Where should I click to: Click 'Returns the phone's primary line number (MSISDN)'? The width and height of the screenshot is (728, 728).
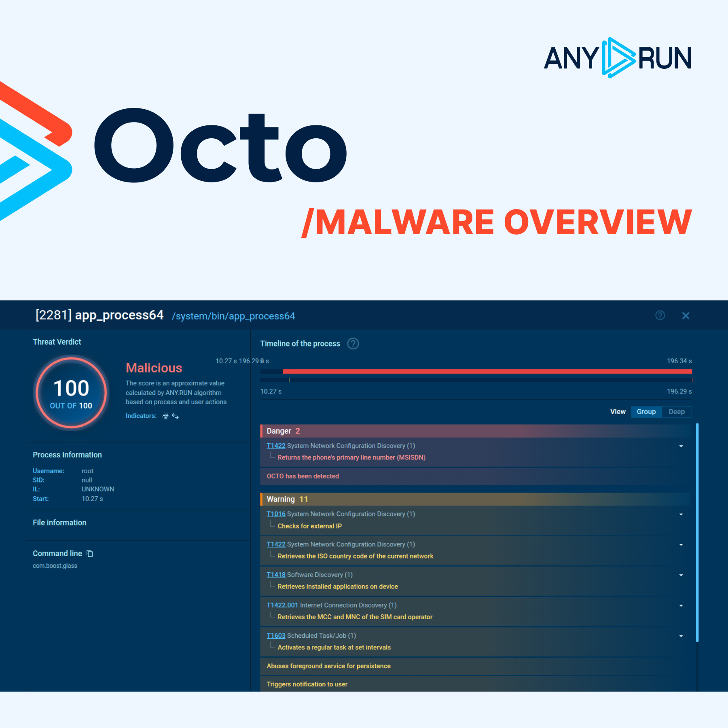click(351, 457)
